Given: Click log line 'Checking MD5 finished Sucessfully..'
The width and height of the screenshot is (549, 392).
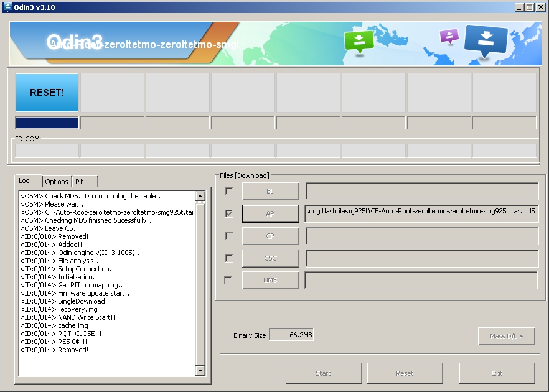Looking at the screenshot, I should click(x=86, y=220).
